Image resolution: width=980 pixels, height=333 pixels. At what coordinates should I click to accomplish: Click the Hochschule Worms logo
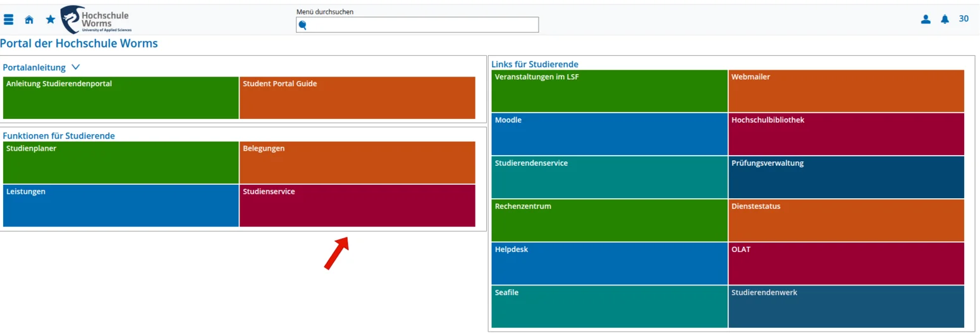(x=96, y=19)
